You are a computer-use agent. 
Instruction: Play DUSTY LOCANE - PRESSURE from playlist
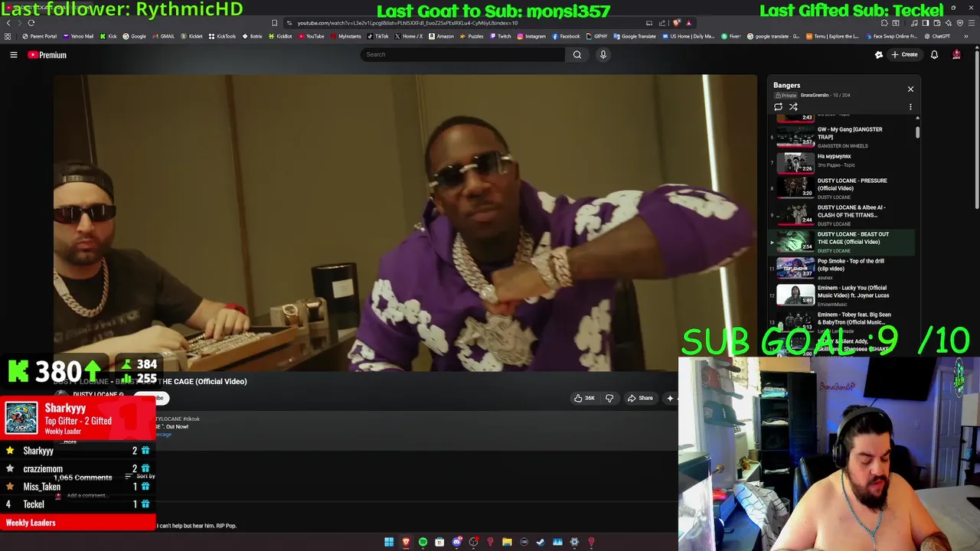(x=842, y=187)
